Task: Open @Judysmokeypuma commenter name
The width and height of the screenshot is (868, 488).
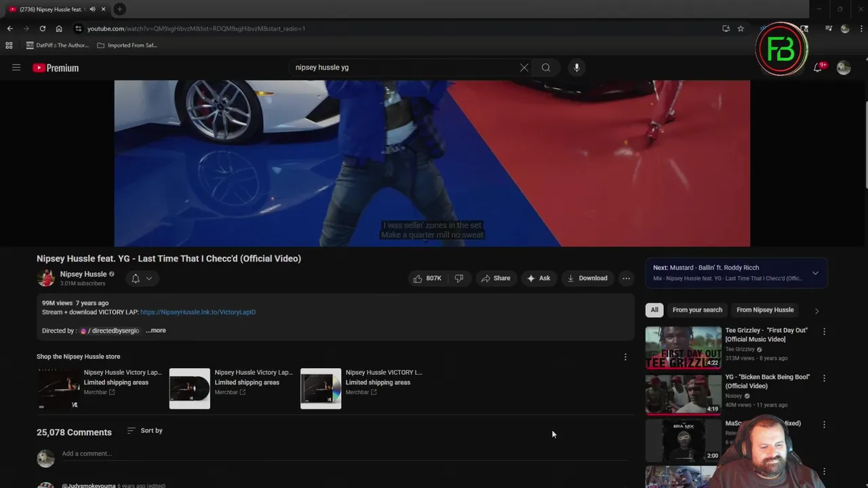Action: (89, 485)
